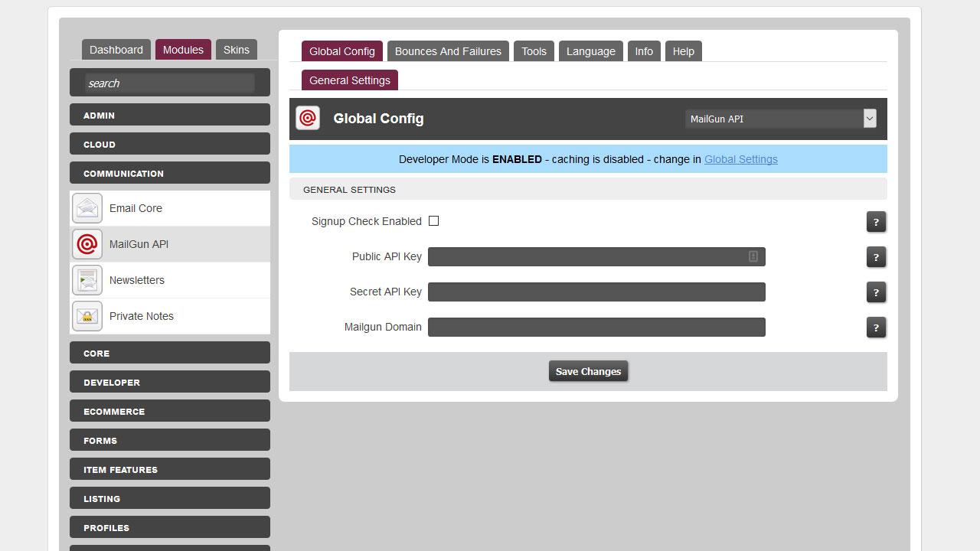Click the Email Core envelope icon
This screenshot has width=980, height=551.
pyautogui.click(x=87, y=208)
